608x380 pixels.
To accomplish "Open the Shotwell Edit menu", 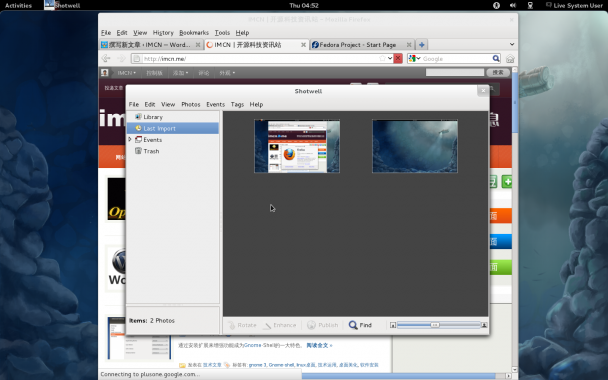I will pyautogui.click(x=150, y=104).
